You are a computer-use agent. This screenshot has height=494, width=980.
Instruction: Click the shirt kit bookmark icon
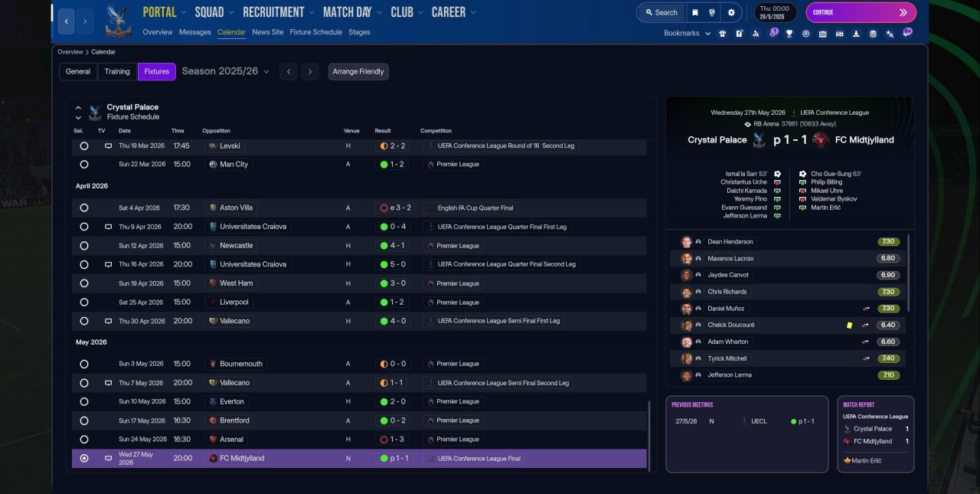click(722, 34)
